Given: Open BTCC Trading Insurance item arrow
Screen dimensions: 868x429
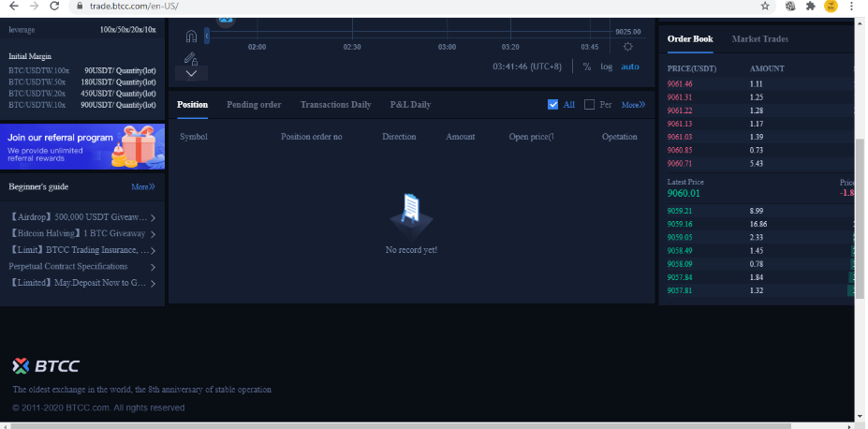Looking at the screenshot, I should (153, 251).
